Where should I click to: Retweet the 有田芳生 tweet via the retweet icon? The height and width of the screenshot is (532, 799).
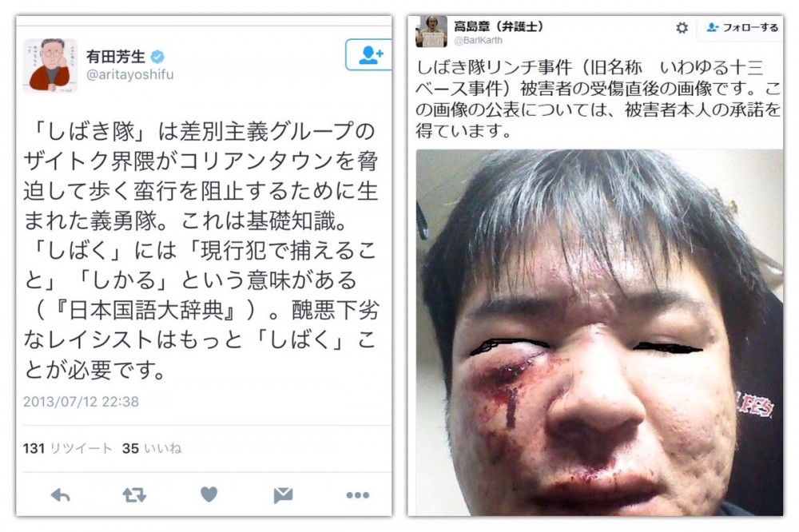point(134,494)
